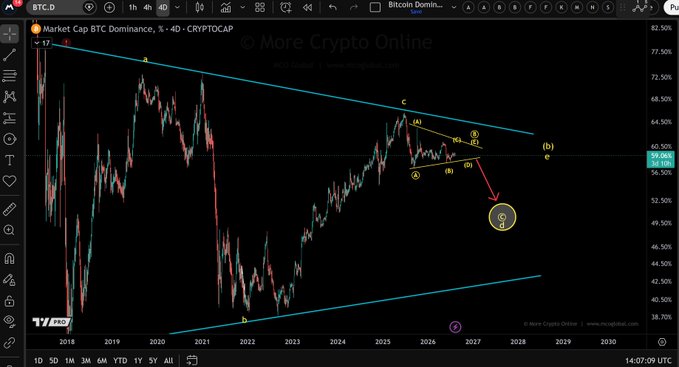
Task: Toggle hide all drawings eye icon
Action: 10,321
